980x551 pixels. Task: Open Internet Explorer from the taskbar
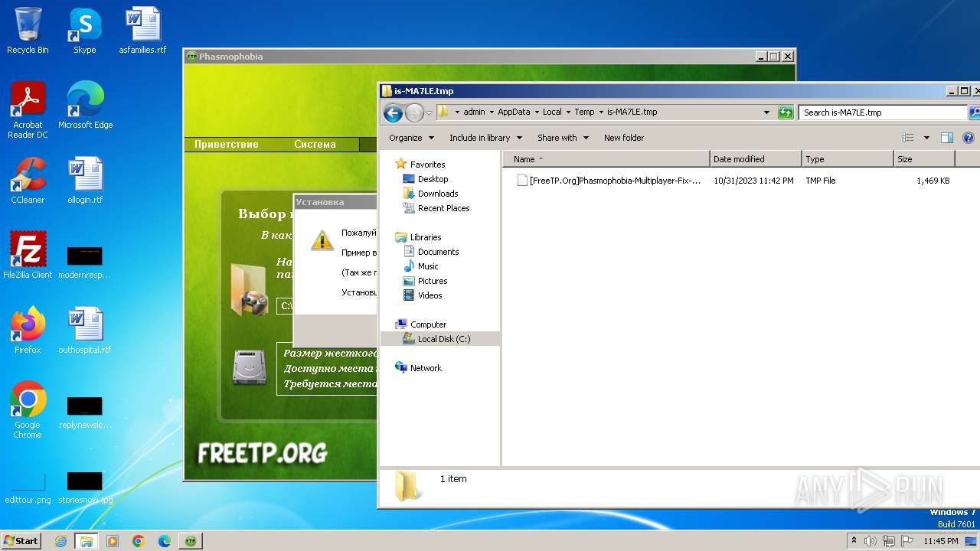60,541
